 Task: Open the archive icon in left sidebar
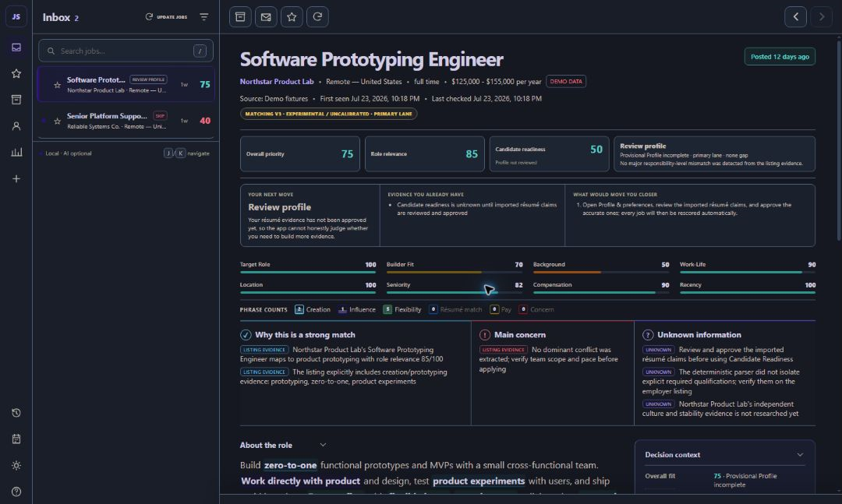[x=16, y=99]
